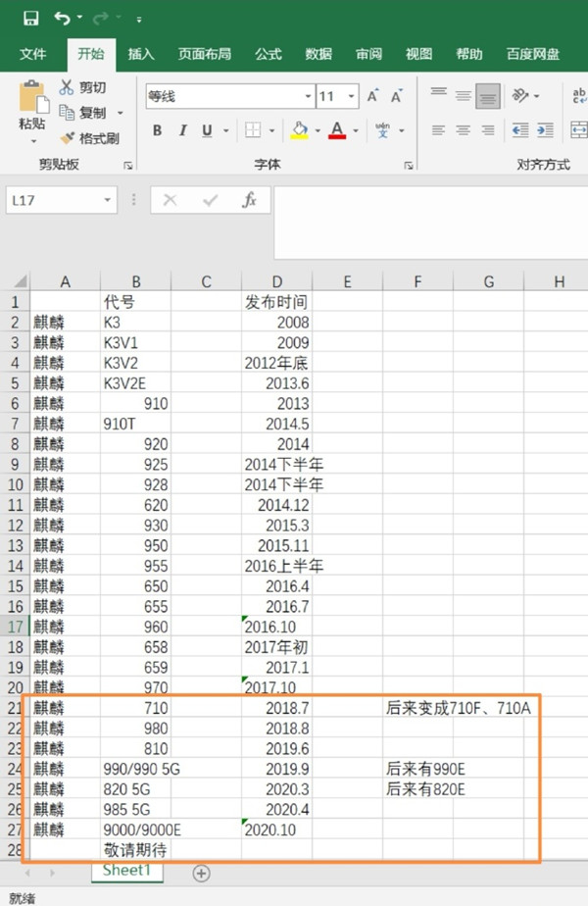
Task: Click the phonetic guide wén icon
Action: pyautogui.click(x=382, y=130)
